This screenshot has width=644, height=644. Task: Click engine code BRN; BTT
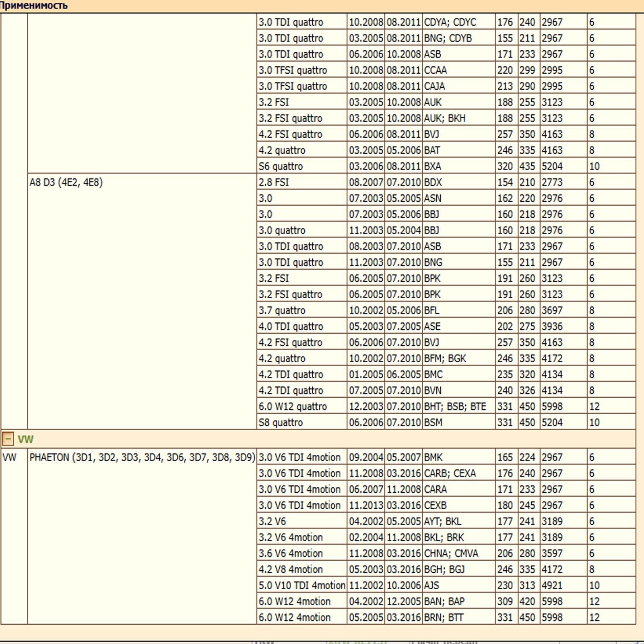coord(444,617)
